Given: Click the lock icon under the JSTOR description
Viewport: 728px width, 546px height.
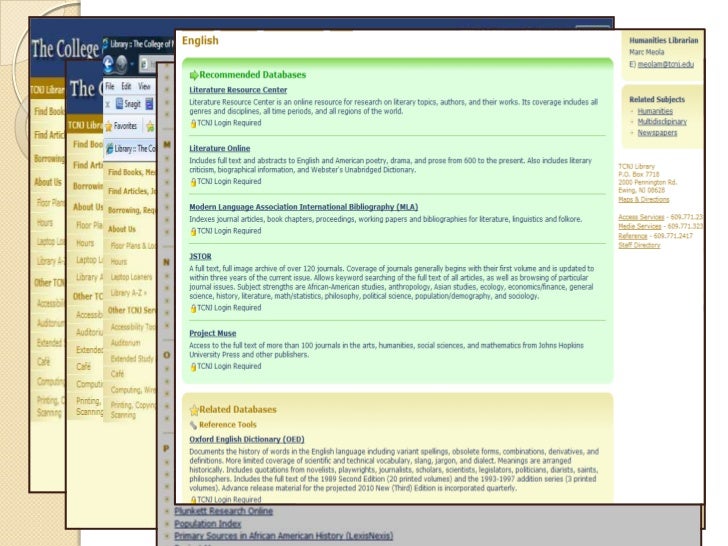Looking at the screenshot, I should 193,308.
